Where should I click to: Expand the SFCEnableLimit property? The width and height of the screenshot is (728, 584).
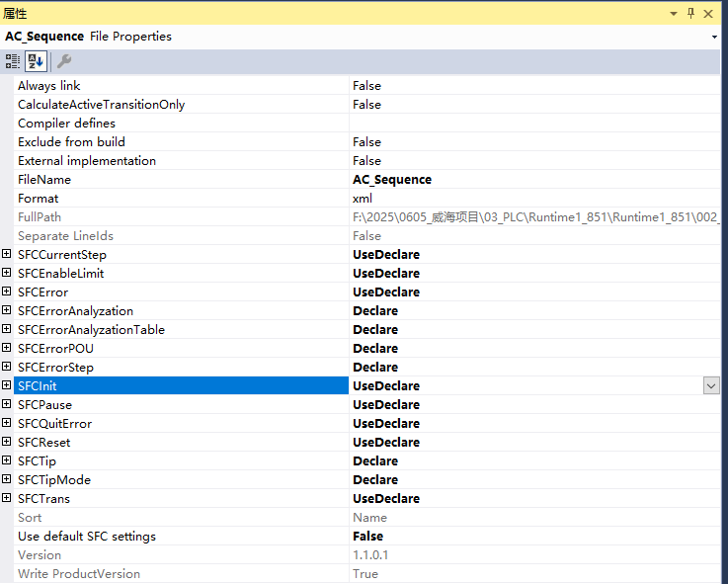pyautogui.click(x=7, y=273)
